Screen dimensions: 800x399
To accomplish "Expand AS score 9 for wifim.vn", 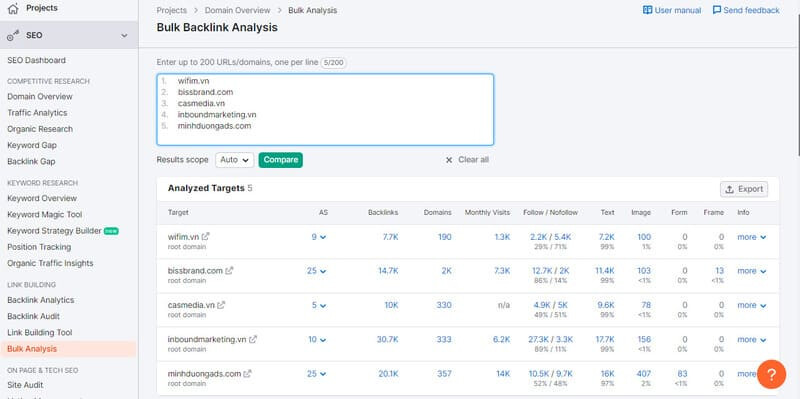I will pyautogui.click(x=319, y=237).
